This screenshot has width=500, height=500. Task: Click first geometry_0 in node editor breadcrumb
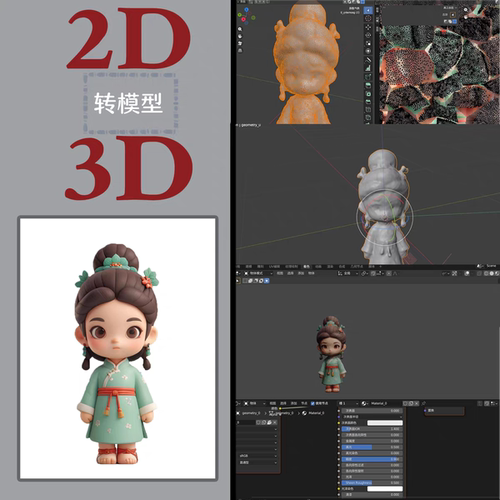251,413
